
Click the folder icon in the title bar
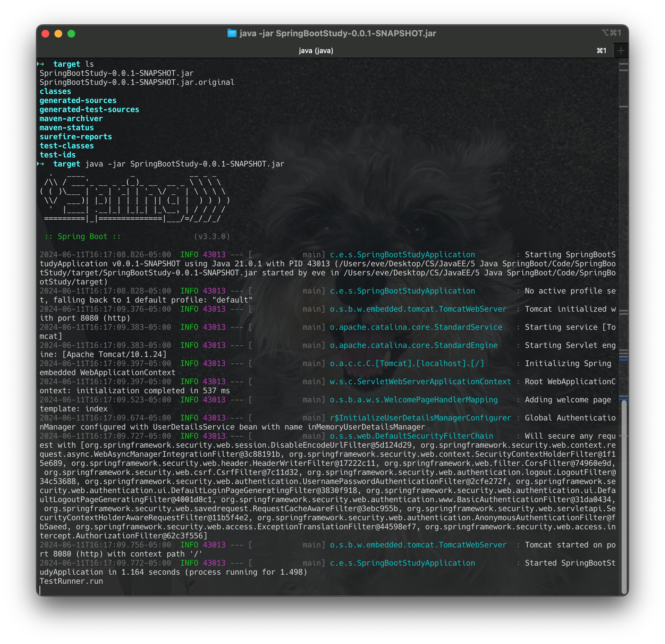[x=232, y=33]
